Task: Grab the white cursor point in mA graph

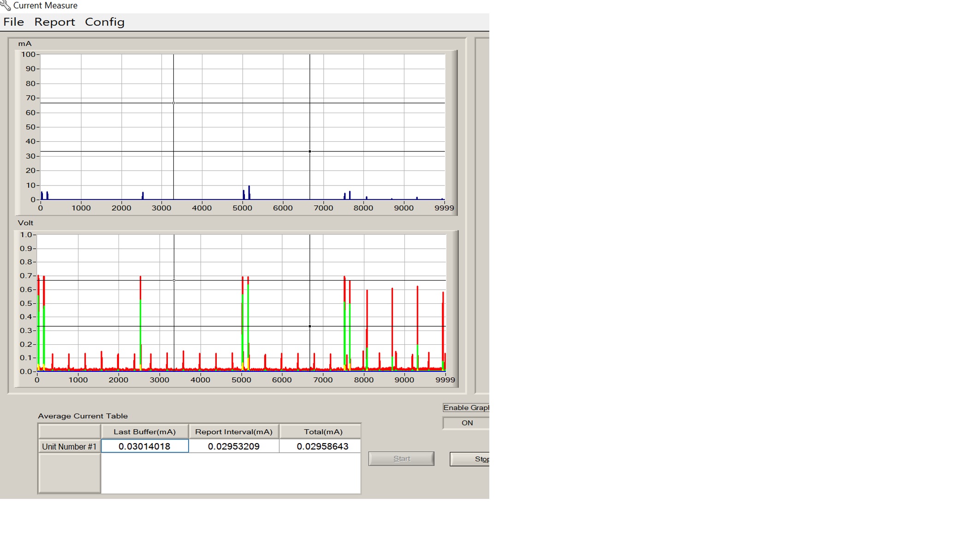Action: (173, 103)
